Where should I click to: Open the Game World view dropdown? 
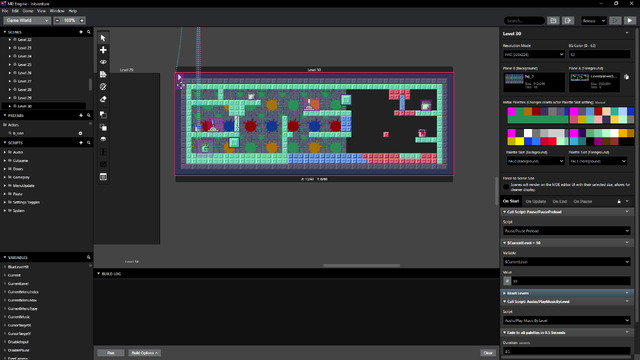coord(27,20)
